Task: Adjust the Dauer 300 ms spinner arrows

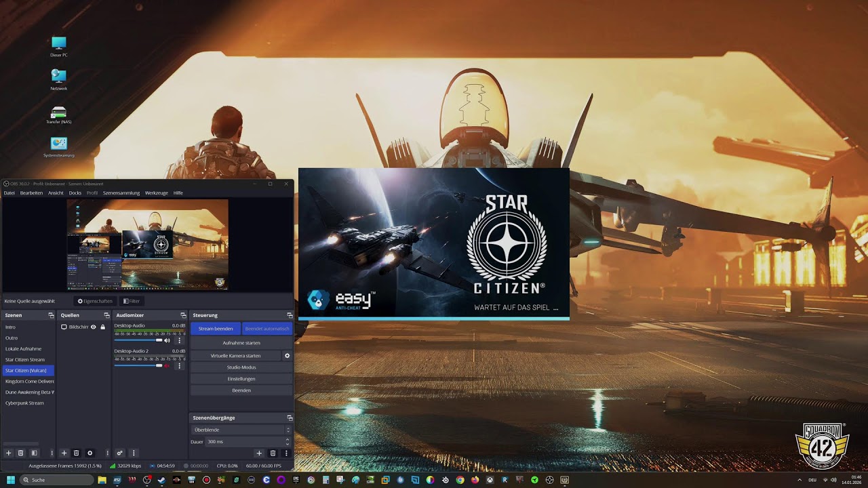Action: 288,441
